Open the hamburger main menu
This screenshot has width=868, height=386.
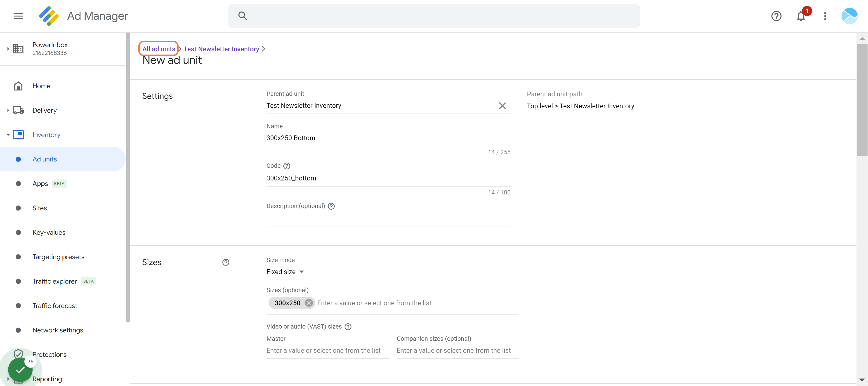18,16
